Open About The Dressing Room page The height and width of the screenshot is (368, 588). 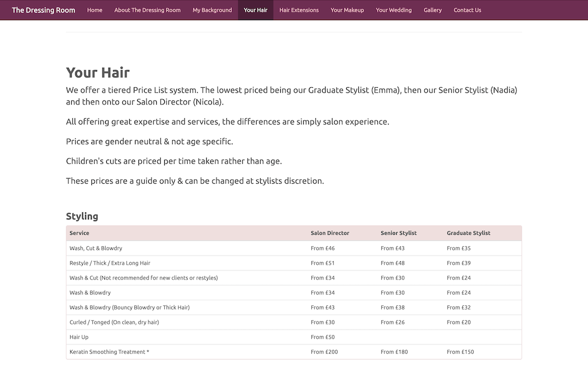click(147, 10)
